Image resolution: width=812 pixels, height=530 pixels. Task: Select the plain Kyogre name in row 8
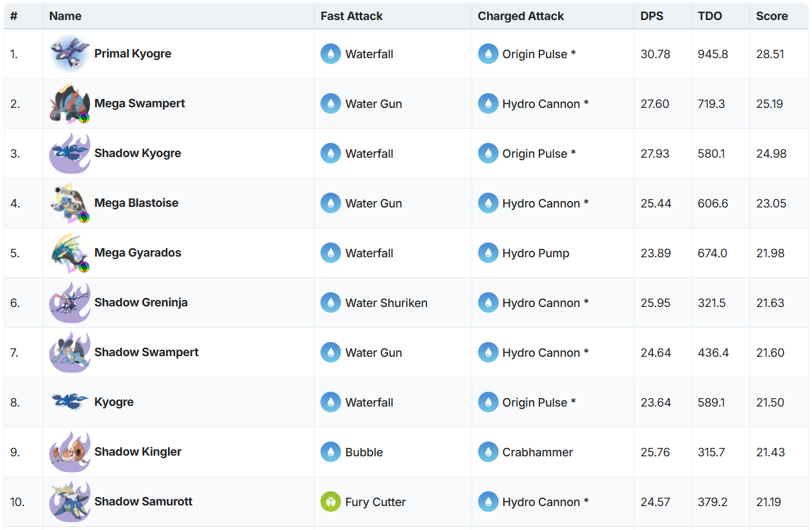tap(114, 402)
